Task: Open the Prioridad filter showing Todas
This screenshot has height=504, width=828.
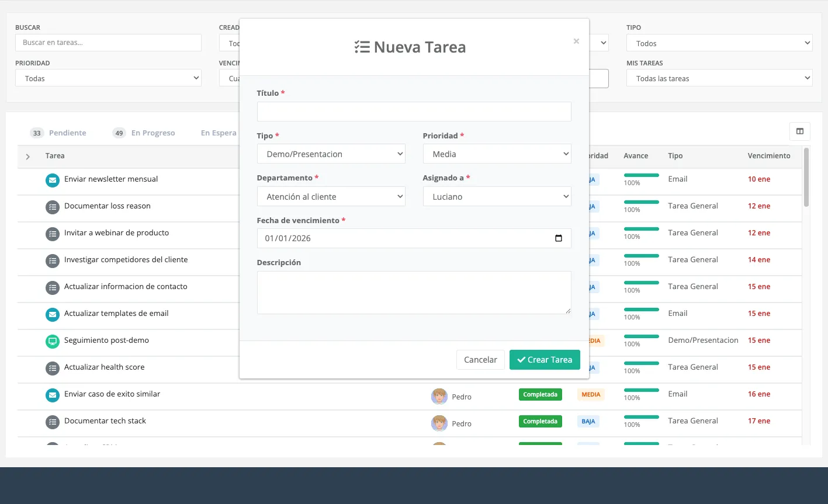Action: [x=108, y=78]
